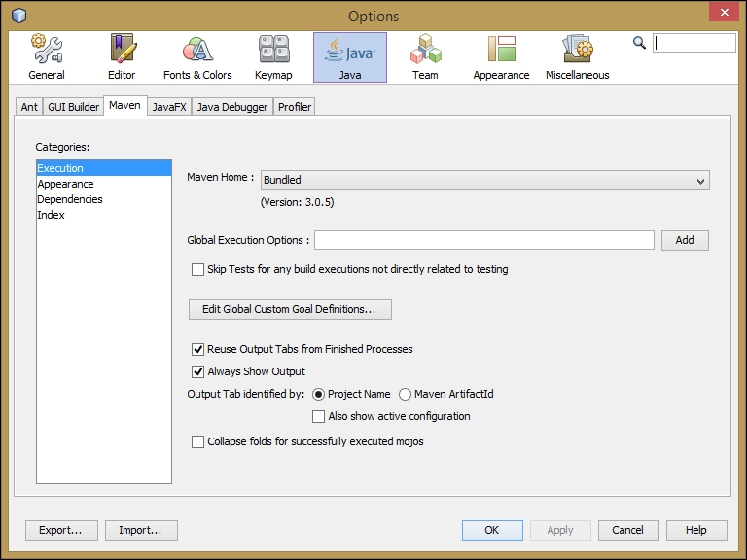Open the Editor options category

point(122,57)
